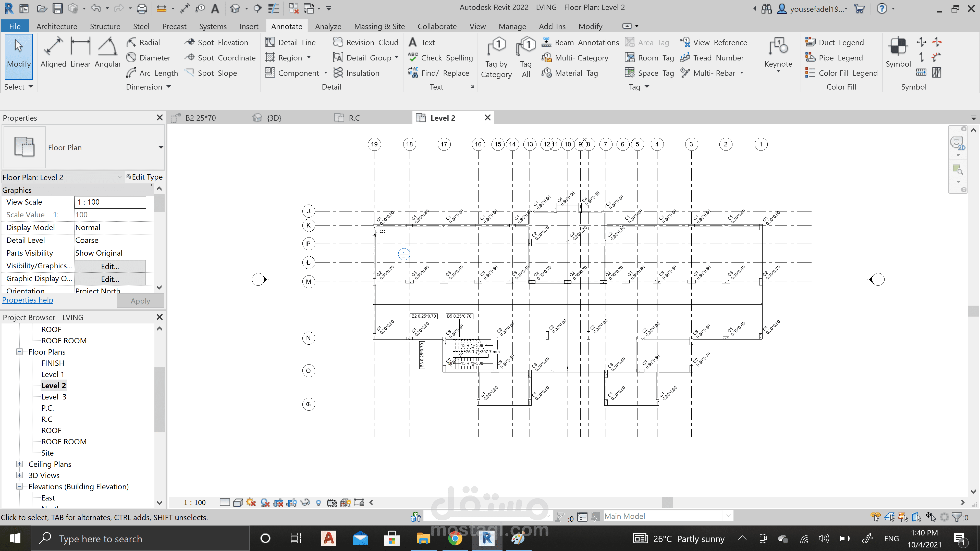Viewport: 980px width, 551px height.
Task: Open the Analyze ribbon tab
Action: [x=328, y=26]
